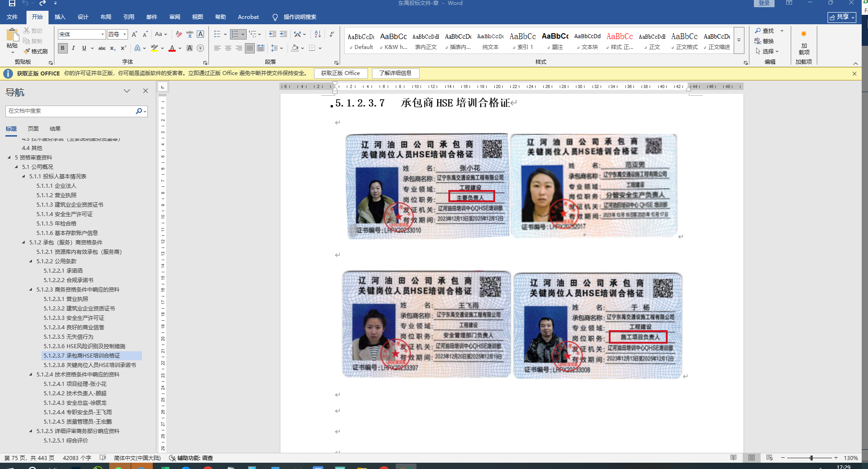Click the 共享 (Share) button
This screenshot has width=868, height=469.
(x=841, y=17)
